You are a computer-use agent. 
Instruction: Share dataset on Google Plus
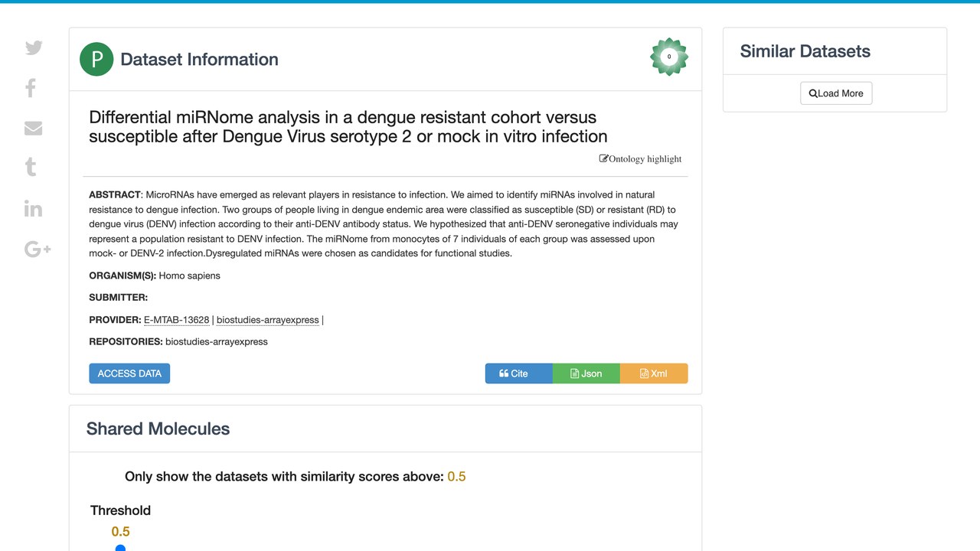click(38, 249)
